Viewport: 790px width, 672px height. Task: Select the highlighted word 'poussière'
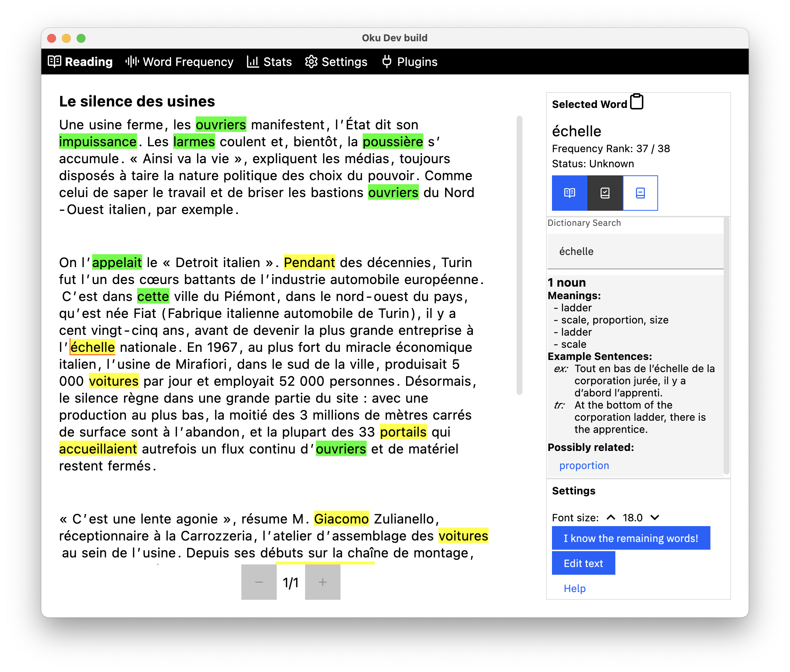[x=392, y=142]
